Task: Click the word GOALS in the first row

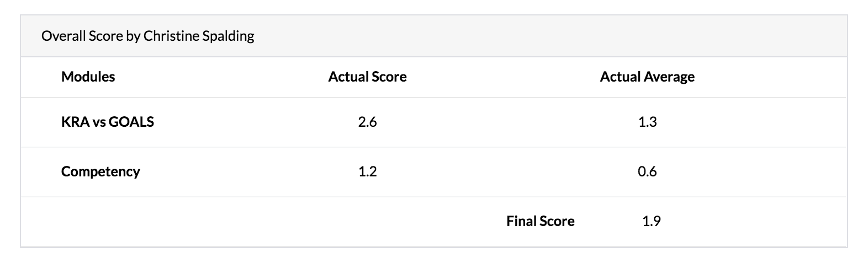Action: [x=131, y=122]
